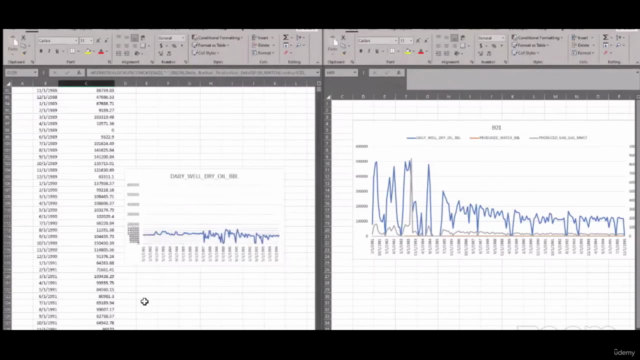This screenshot has width=640, height=360.
Task: Increase font size in left Excel window
Action: click(x=98, y=40)
